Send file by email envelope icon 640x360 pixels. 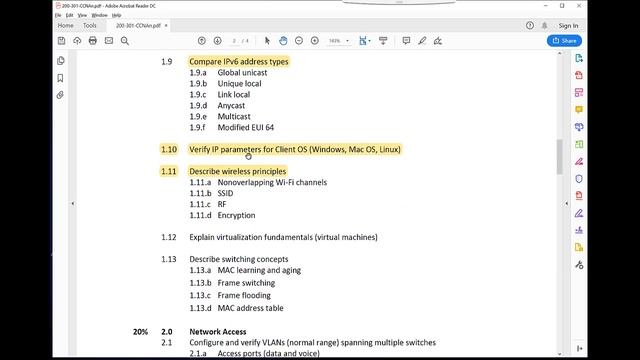tap(109, 41)
